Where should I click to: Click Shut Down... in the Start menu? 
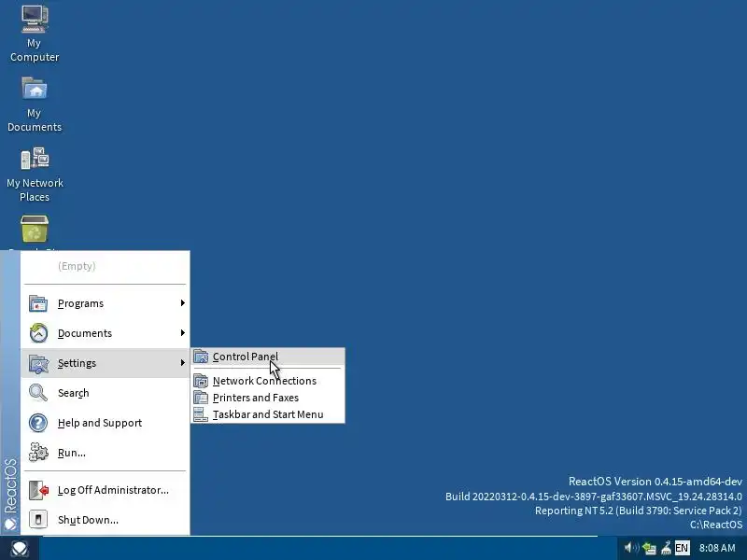pos(106,520)
